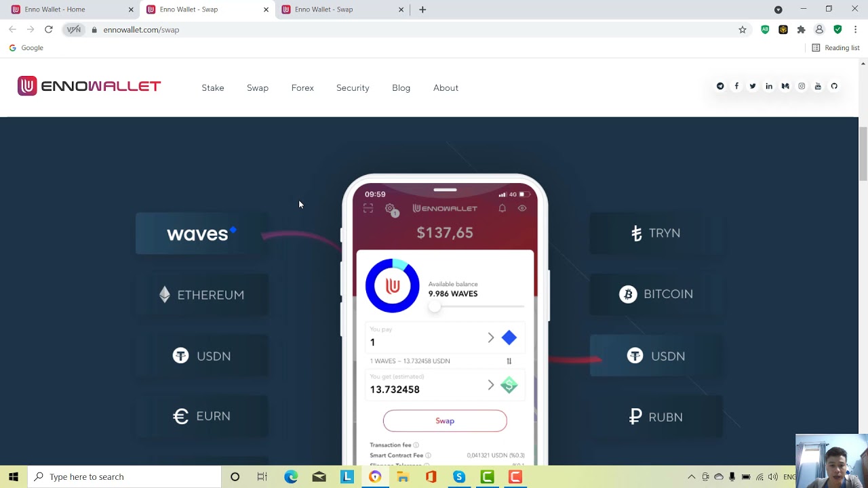Viewport: 868px width, 488px height.
Task: Open the Facebook social link
Action: point(736,86)
